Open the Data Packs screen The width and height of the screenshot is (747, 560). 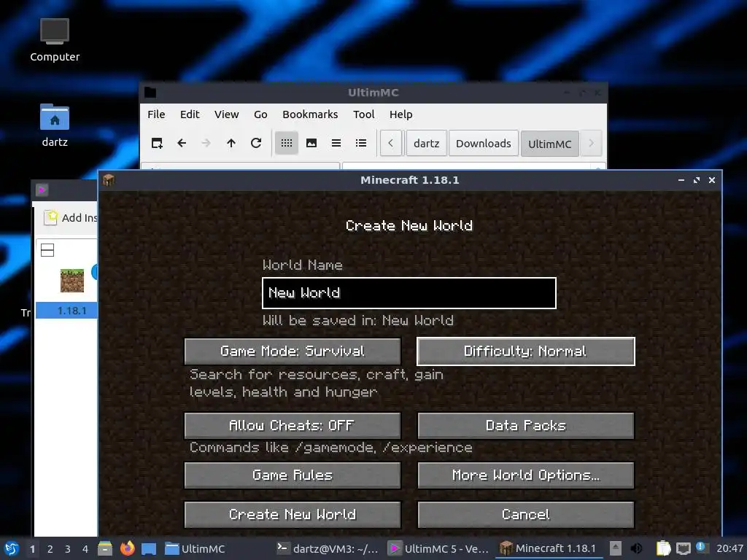coord(525,425)
